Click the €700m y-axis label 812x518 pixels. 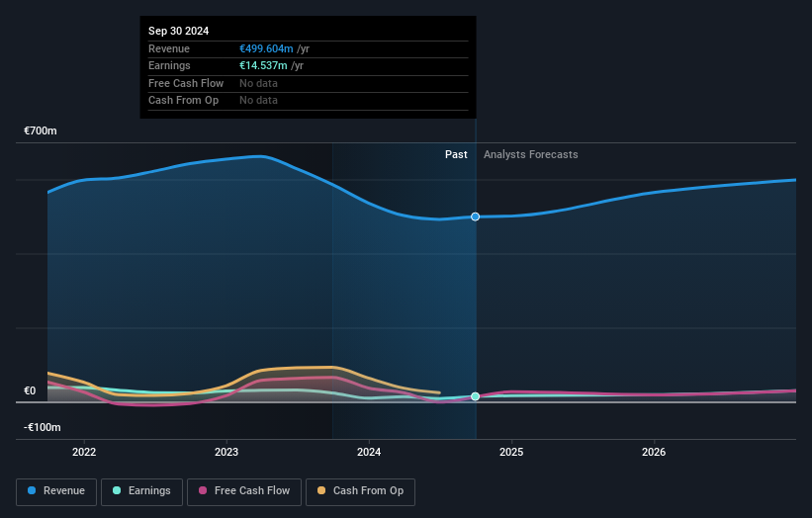coord(41,130)
